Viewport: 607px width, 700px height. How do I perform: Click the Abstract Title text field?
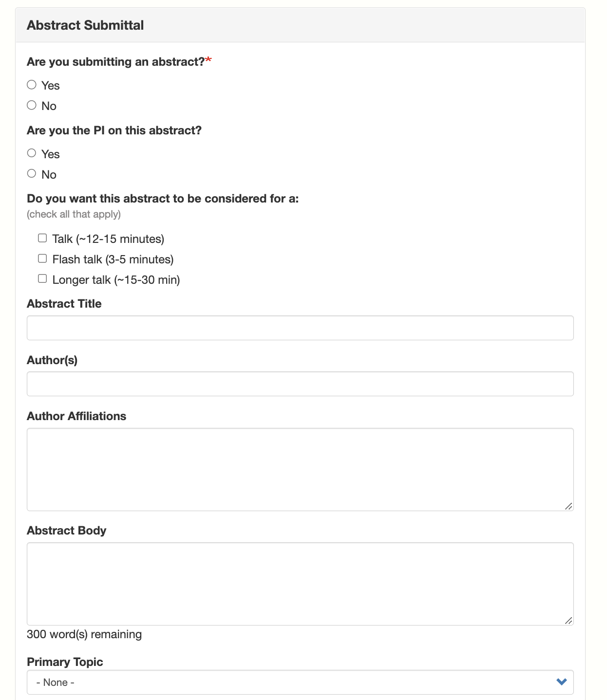pyautogui.click(x=300, y=328)
